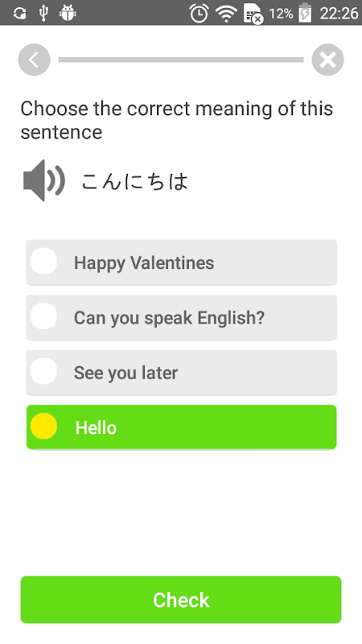This screenshot has height=644, width=362.
Task: Tap the battery charging icon
Action: tap(305, 13)
